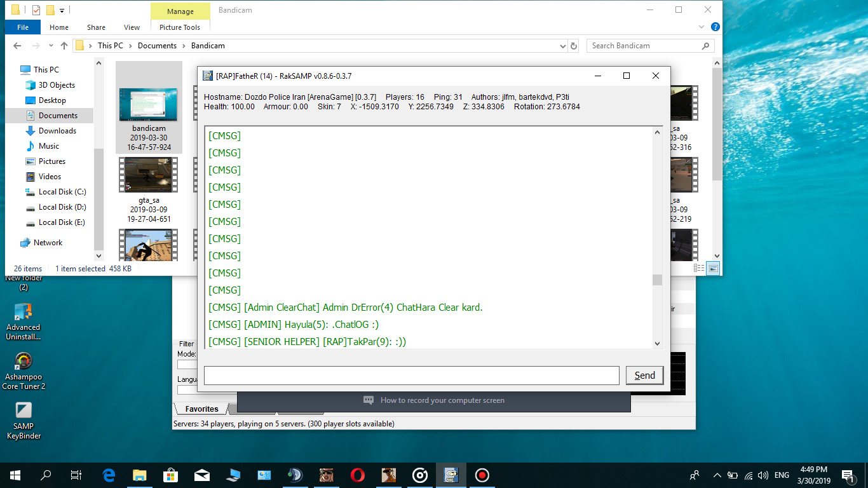This screenshot has height=488, width=868.
Task: Click the RakSAMP chat log scrollbar thumb
Action: point(657,280)
